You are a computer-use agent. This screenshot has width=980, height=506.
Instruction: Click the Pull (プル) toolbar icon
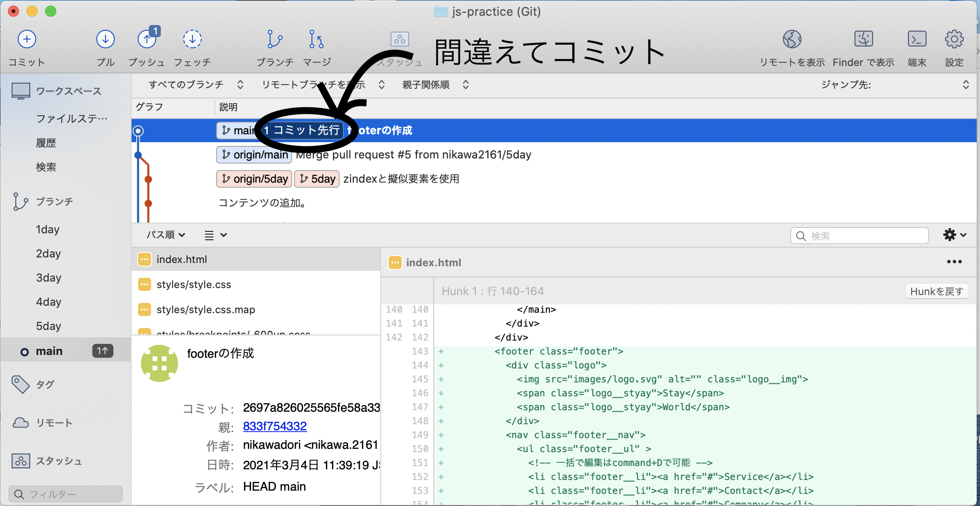click(x=106, y=39)
